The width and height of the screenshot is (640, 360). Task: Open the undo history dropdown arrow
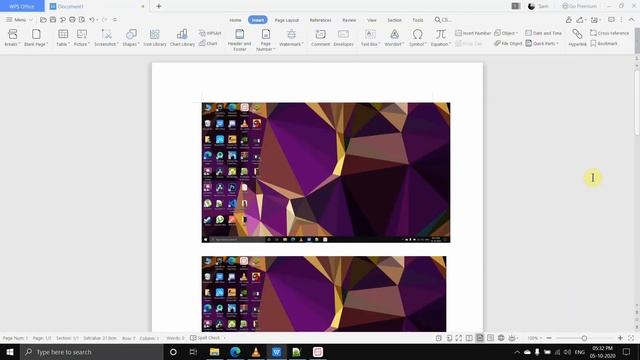98,20
